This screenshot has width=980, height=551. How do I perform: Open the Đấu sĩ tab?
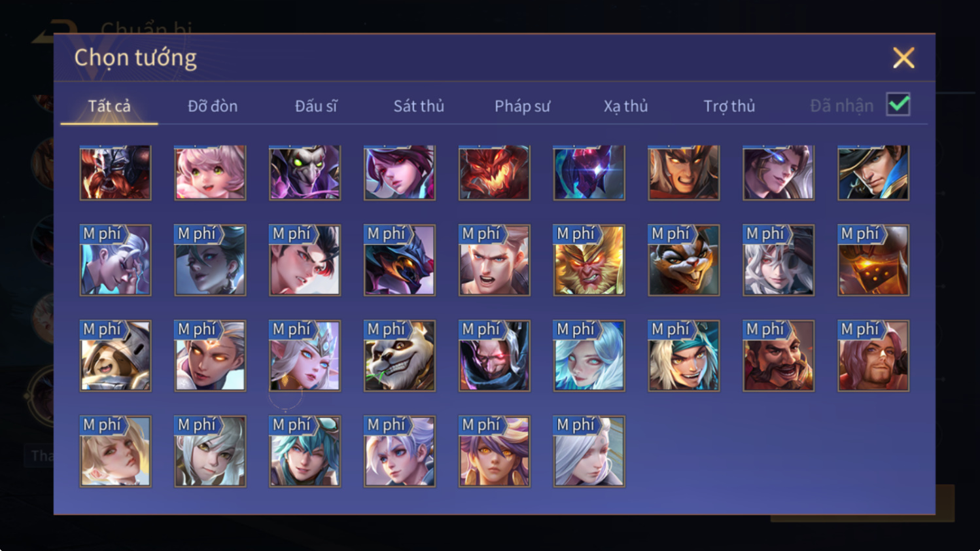(x=316, y=106)
